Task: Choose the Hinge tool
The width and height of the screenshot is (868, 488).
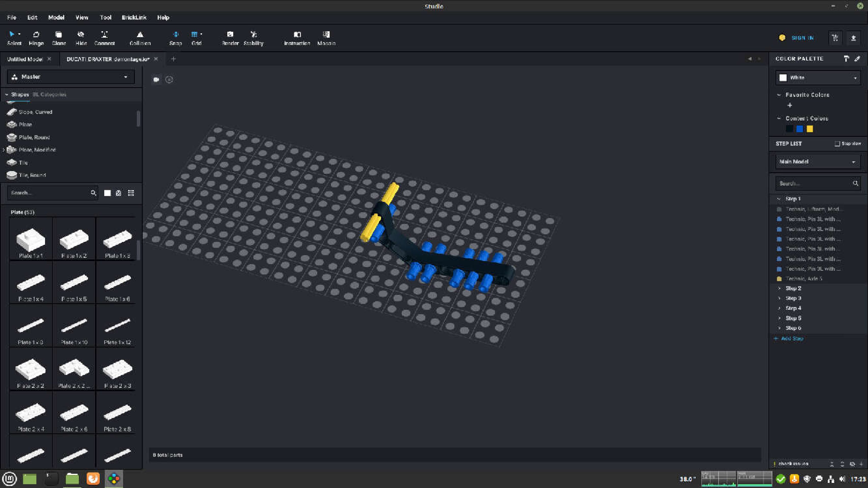Action: tap(36, 38)
